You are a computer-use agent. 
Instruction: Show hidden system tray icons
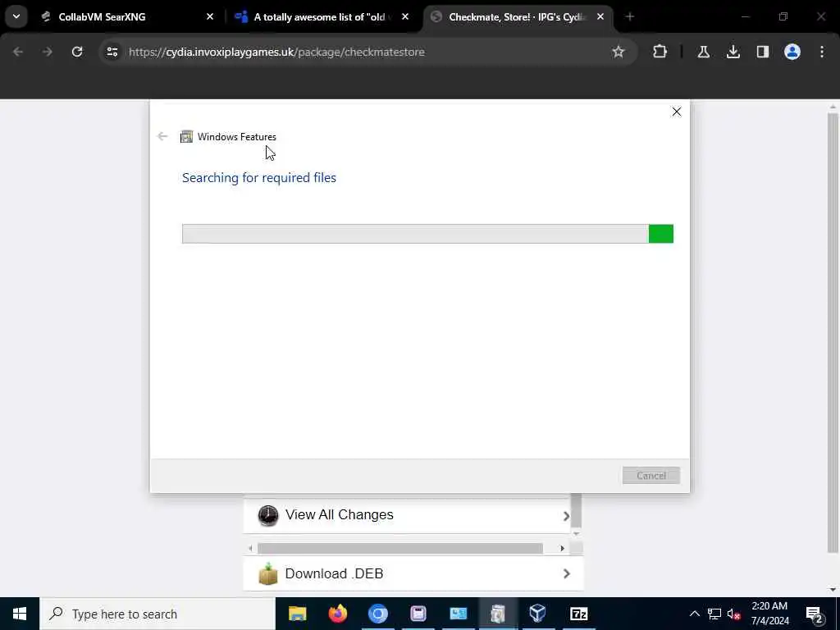click(x=694, y=614)
